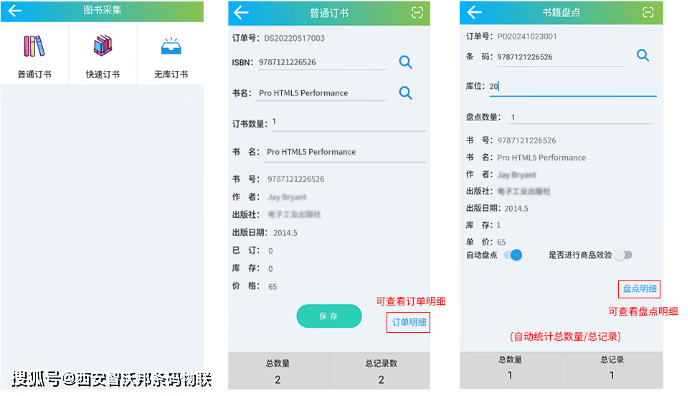Search by 书名 magnifier in 普通订书
688x396 pixels.
pyautogui.click(x=405, y=93)
